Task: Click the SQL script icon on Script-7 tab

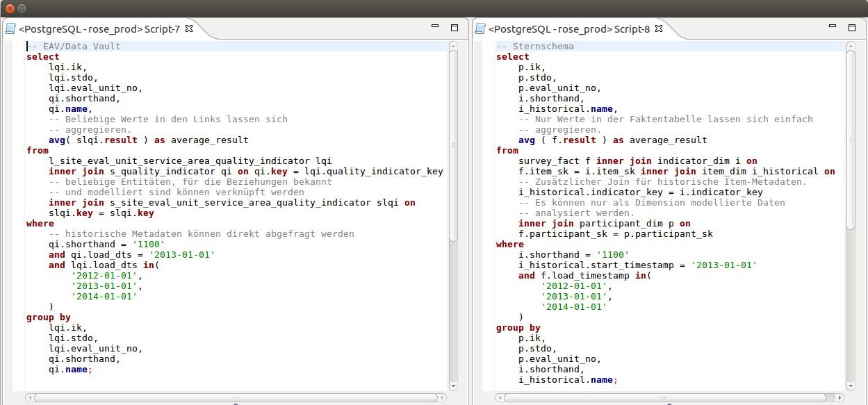Action: [x=10, y=29]
